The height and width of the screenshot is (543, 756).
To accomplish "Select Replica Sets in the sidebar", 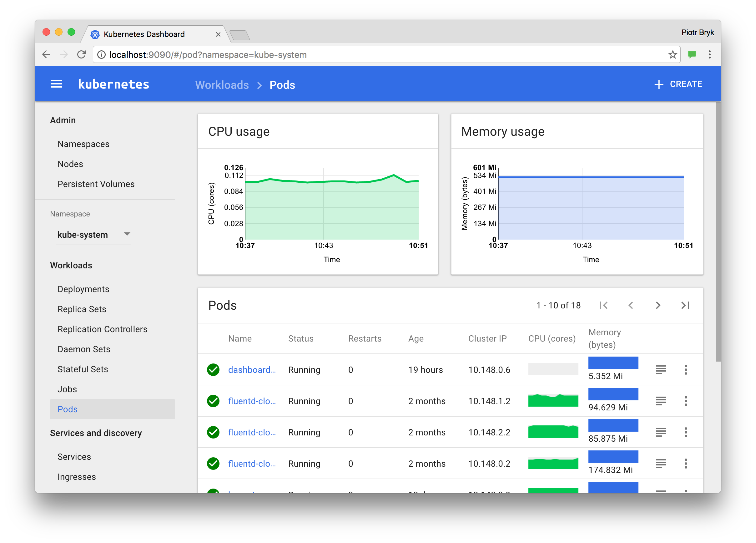I will [82, 309].
